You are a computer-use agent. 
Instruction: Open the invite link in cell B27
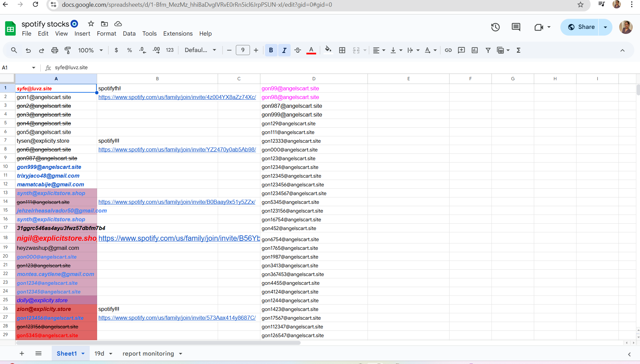(177, 318)
